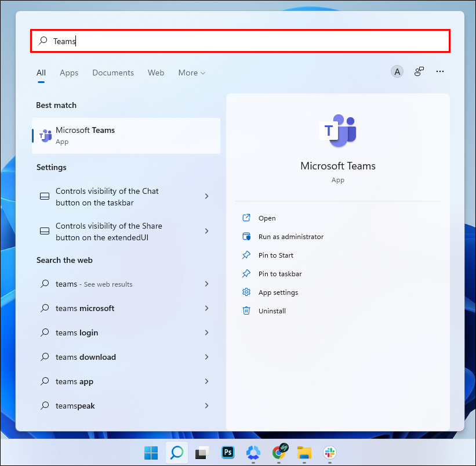Open the three-dots options menu

point(440,71)
